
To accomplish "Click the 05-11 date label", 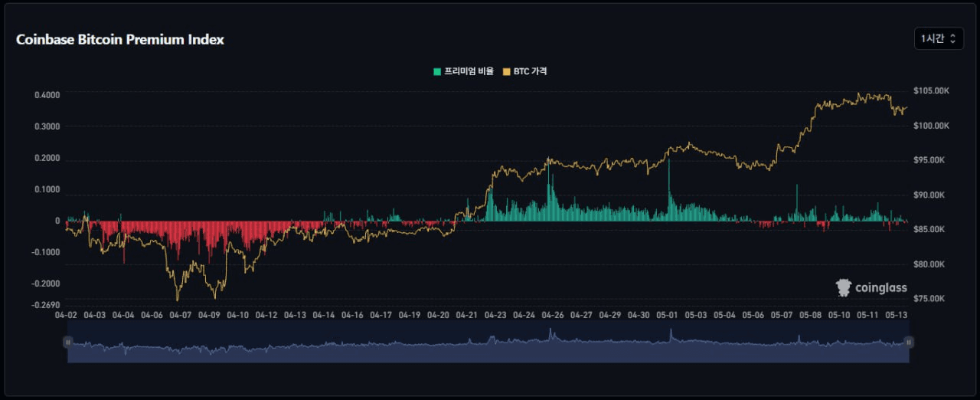I will pos(868,315).
